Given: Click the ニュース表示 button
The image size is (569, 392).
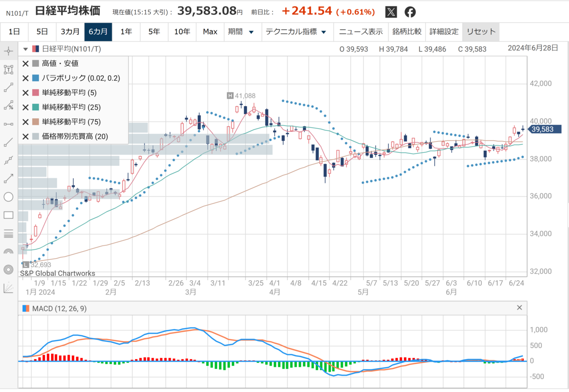Looking at the screenshot, I should [x=360, y=32].
